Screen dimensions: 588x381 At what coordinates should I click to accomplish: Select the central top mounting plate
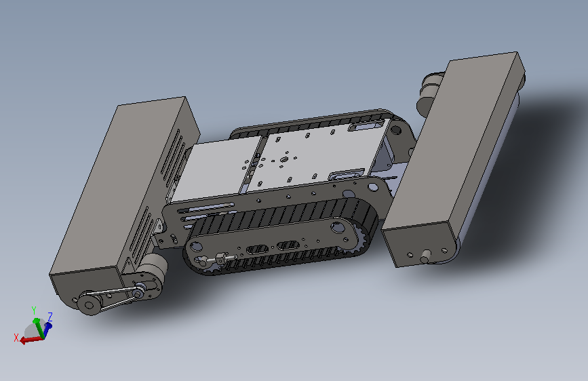click(319, 154)
